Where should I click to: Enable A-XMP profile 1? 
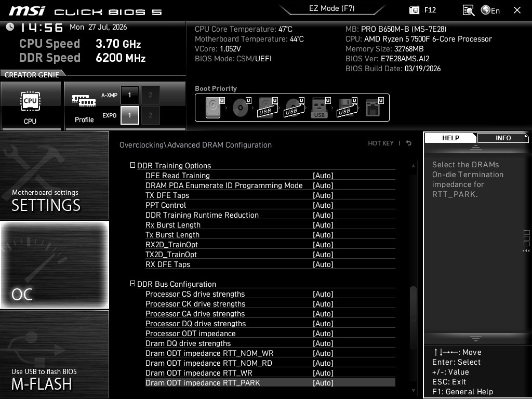pos(129,95)
